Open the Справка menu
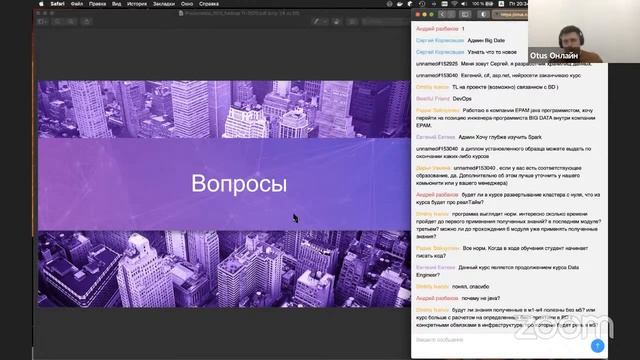The width and height of the screenshot is (640, 360). pos(209,4)
